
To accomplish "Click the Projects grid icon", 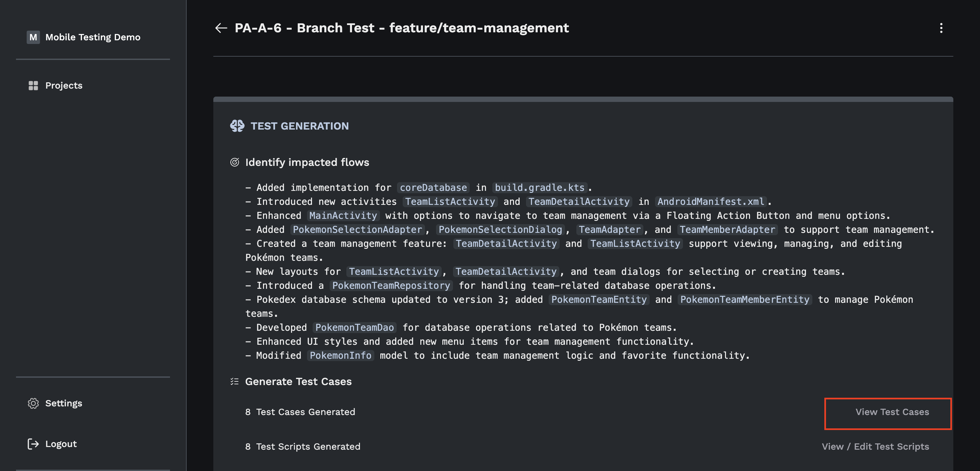I will point(33,86).
